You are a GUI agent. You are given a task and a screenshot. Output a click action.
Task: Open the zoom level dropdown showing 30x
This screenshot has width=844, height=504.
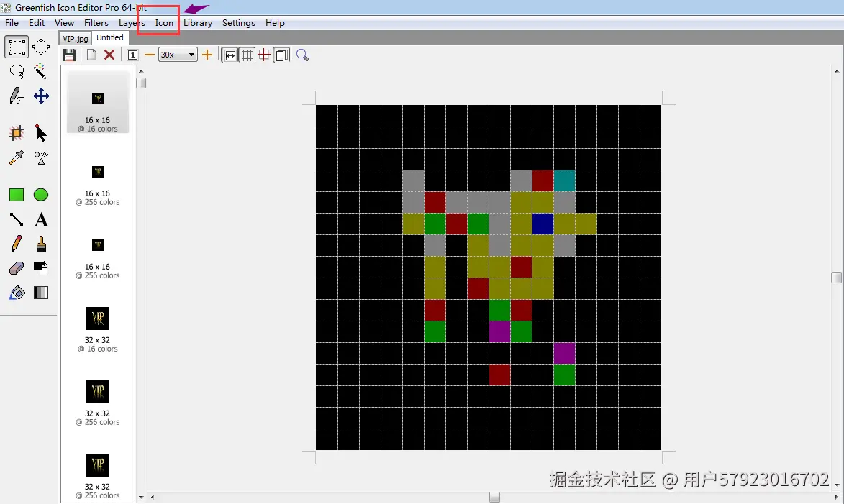(x=191, y=55)
